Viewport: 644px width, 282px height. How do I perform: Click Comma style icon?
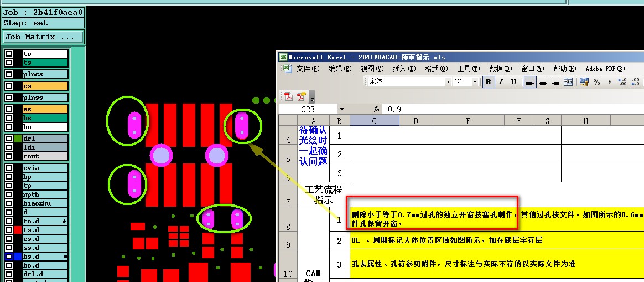coord(610,82)
